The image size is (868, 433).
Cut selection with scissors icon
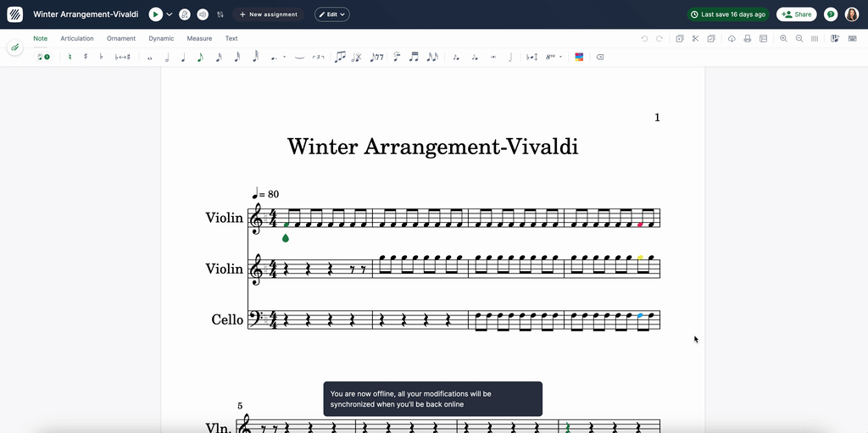pos(695,39)
